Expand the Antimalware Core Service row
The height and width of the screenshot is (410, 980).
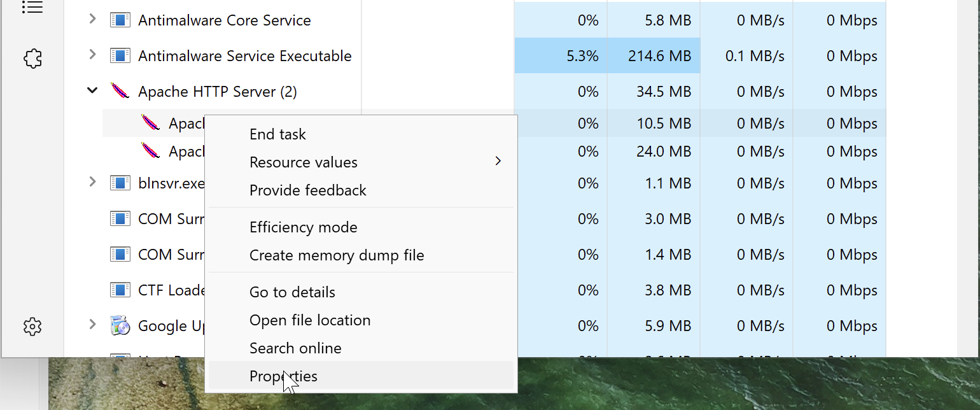coord(92,20)
